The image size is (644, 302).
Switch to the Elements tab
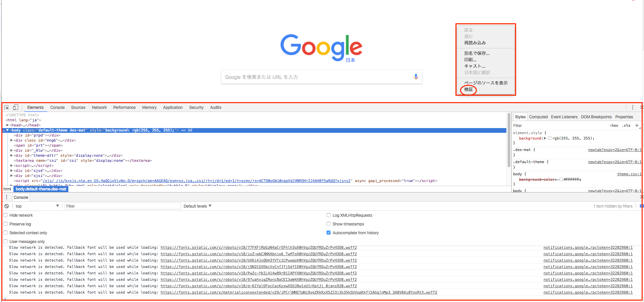[35, 108]
